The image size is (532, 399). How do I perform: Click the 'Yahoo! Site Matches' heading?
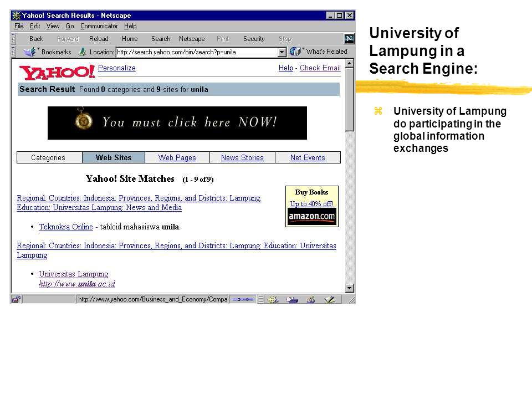click(x=130, y=179)
